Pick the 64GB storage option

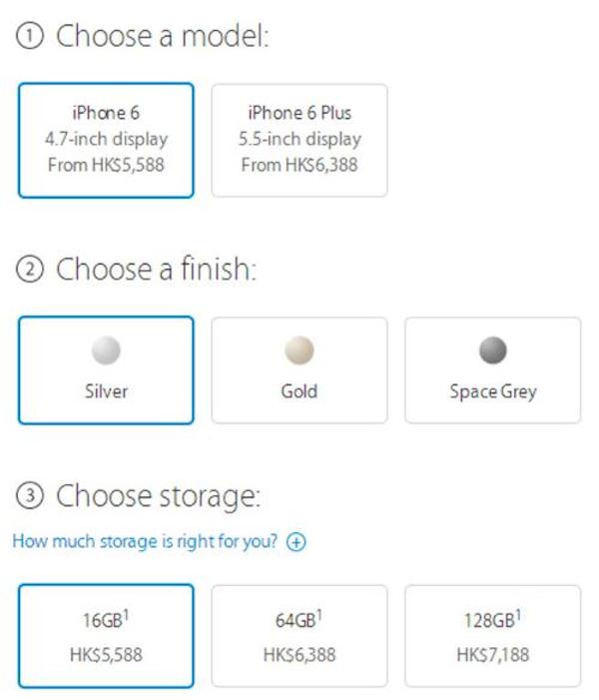pyautogui.click(x=299, y=636)
